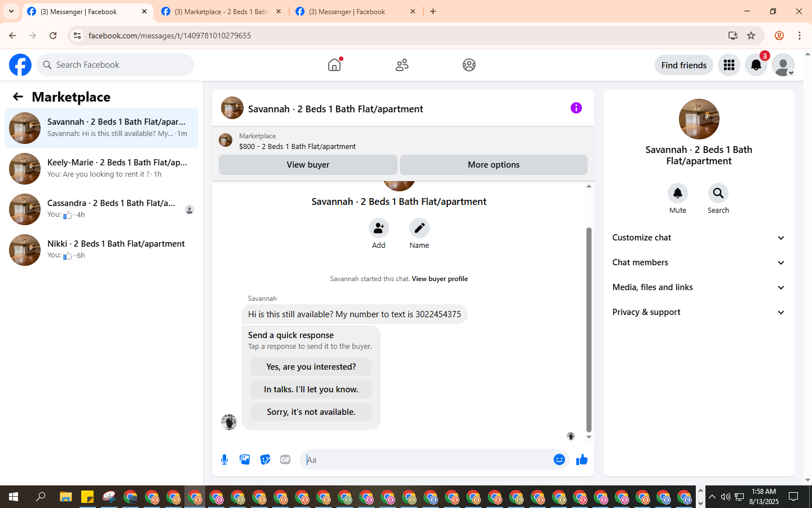Screen dimensions: 812x508
Task: Choose a GIF icon
Action: click(285, 459)
